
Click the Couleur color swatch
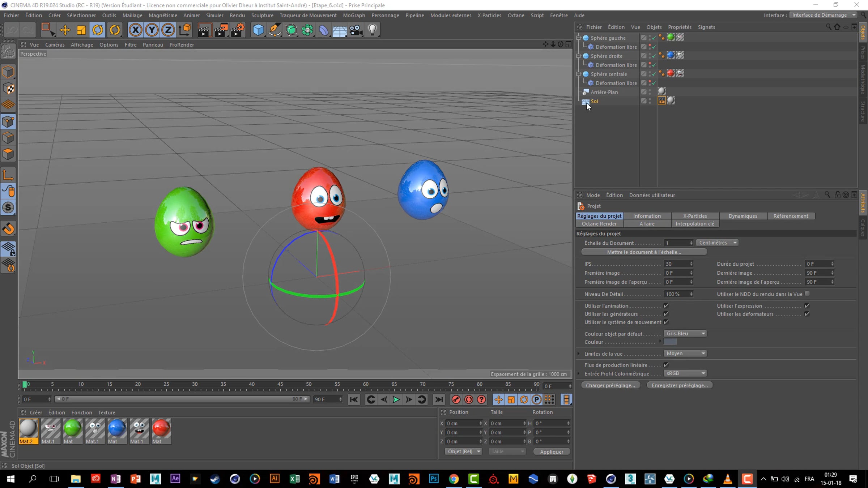point(670,342)
